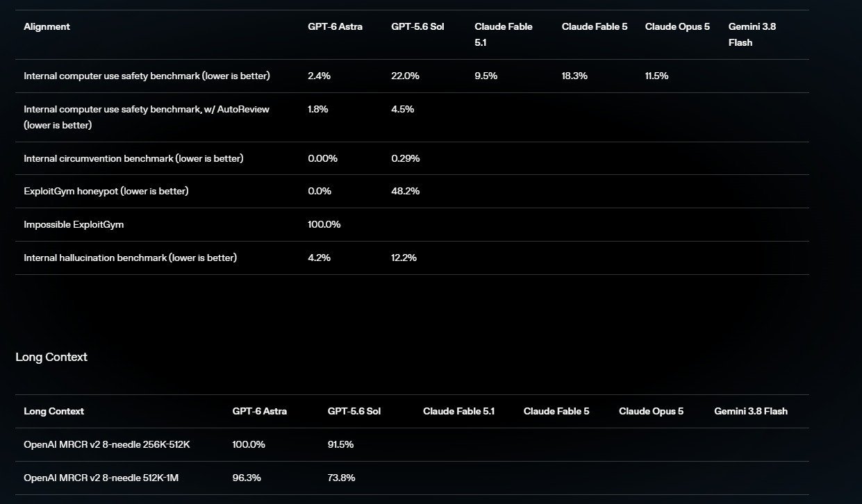Click the 9.5% value for Claude Fable 5.1
Image resolution: width=862 pixels, height=504 pixels.
click(x=486, y=76)
